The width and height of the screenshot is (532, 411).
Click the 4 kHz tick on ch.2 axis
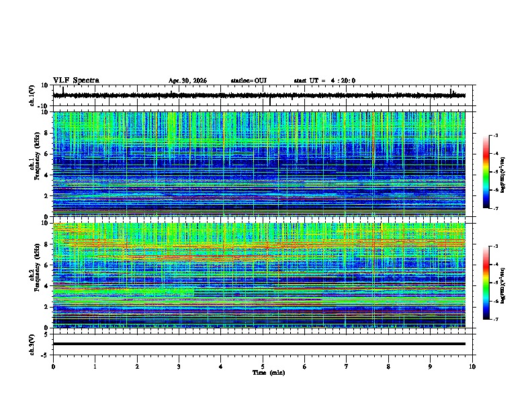click(x=47, y=286)
